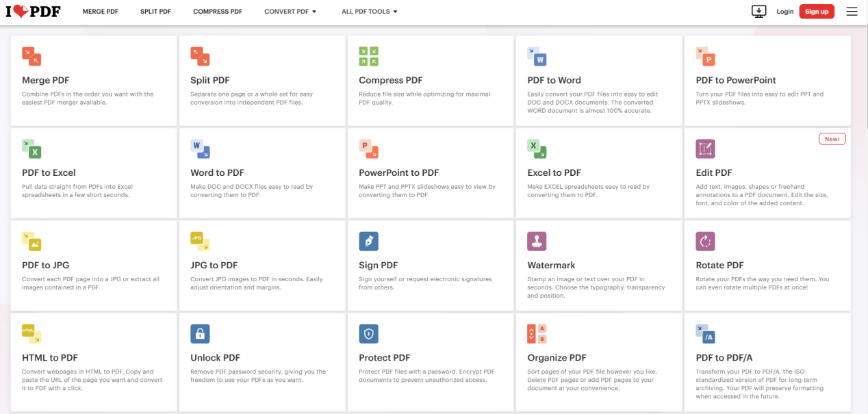Open the Edit PDF card title
The width and height of the screenshot is (868, 414).
[x=714, y=172]
